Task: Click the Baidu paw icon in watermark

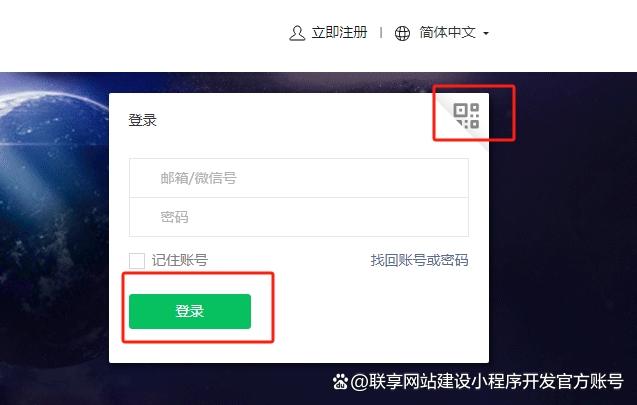Action: tap(340, 382)
